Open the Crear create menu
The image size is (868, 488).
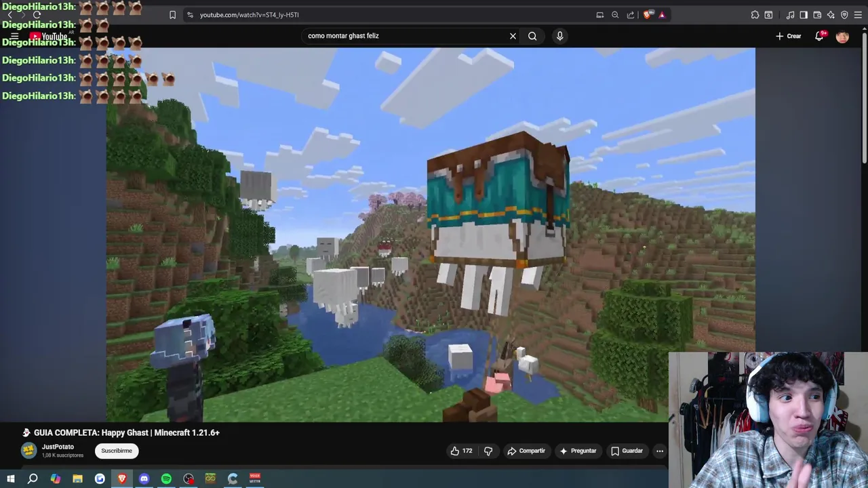click(789, 36)
